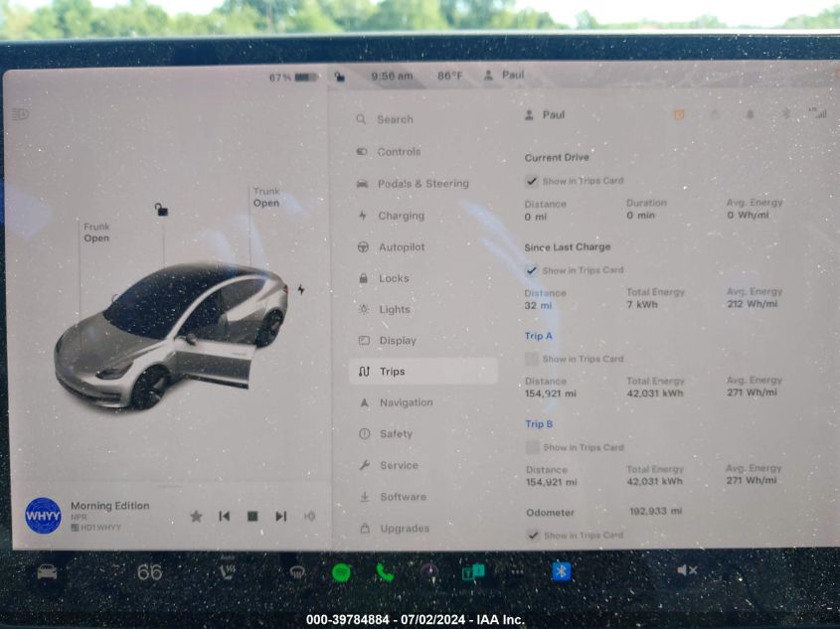Switch to the Trips section
840x629 pixels.
coord(391,371)
